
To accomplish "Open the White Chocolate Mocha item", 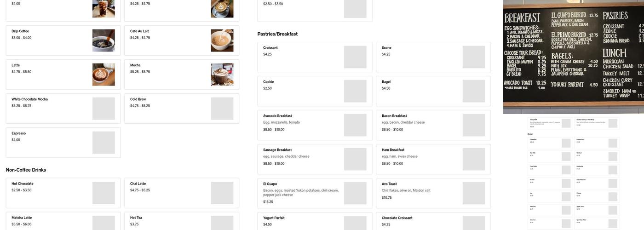I will [x=63, y=109].
